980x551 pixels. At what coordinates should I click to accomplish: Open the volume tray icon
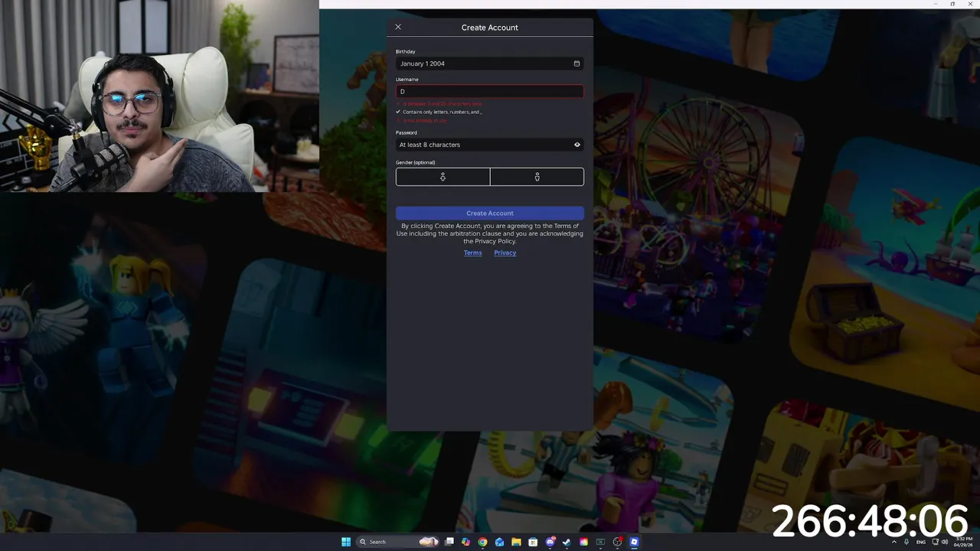pos(945,542)
